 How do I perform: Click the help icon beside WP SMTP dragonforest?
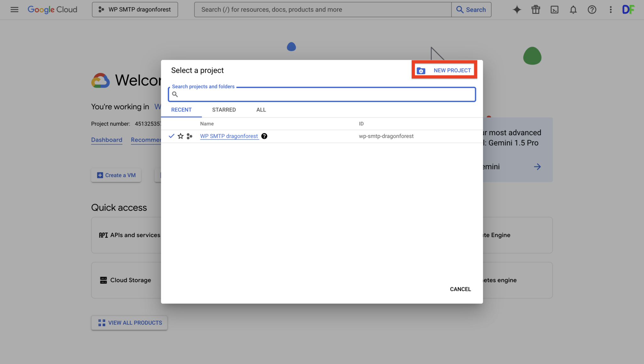pyautogui.click(x=264, y=136)
